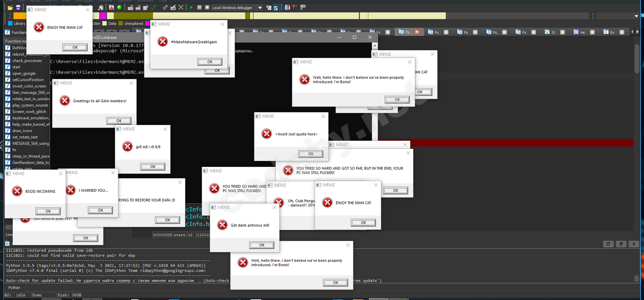Close the St... tab
Viewport: 644px width, 300px height.
tap(563, 32)
